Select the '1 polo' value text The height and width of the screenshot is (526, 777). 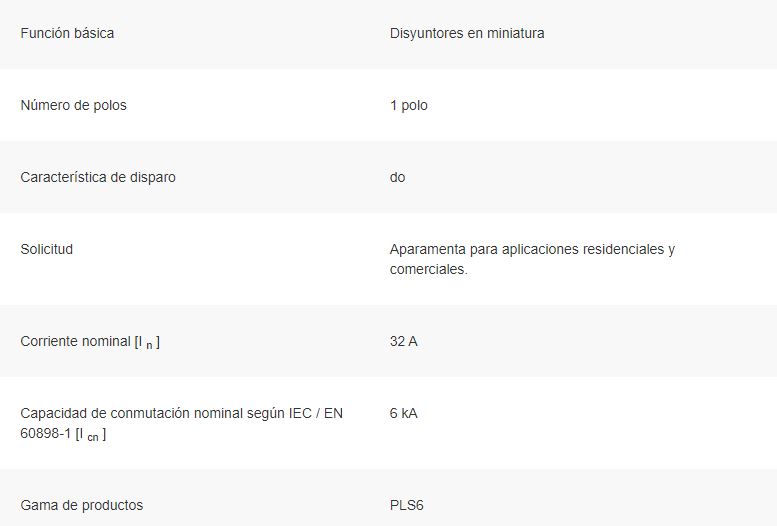click(408, 105)
